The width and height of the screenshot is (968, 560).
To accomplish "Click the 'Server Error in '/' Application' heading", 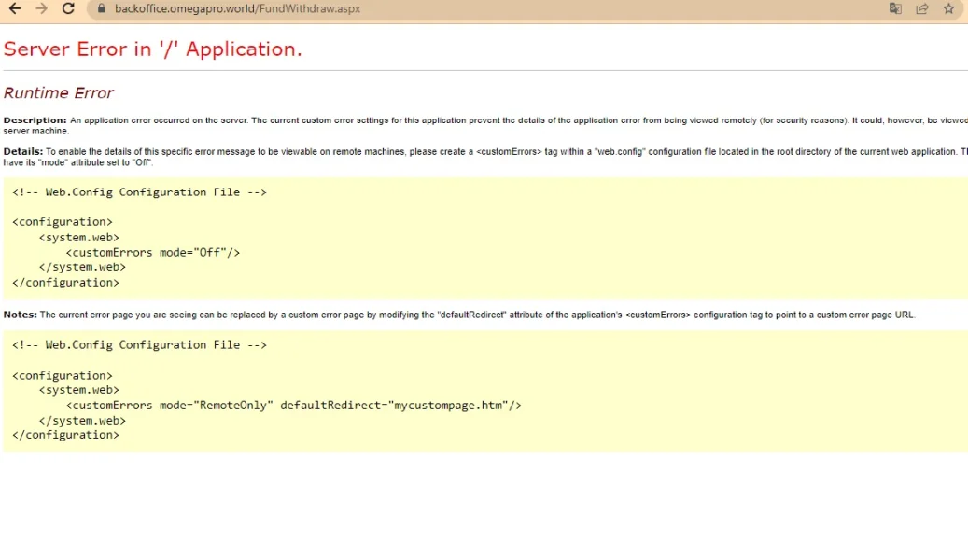I will (x=153, y=49).
